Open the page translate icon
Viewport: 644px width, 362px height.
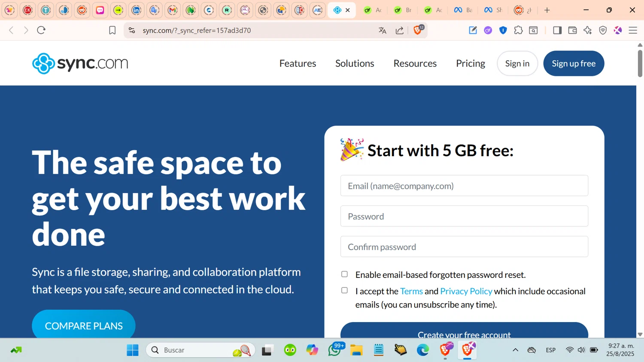coord(383,30)
